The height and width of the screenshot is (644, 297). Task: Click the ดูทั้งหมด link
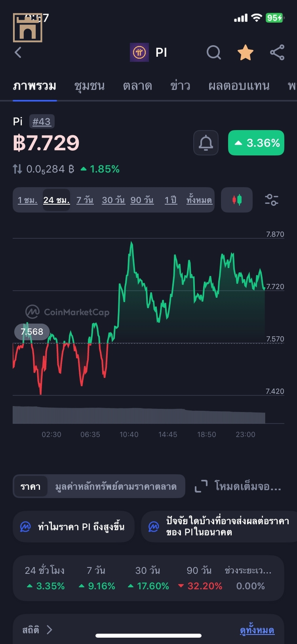(x=257, y=630)
